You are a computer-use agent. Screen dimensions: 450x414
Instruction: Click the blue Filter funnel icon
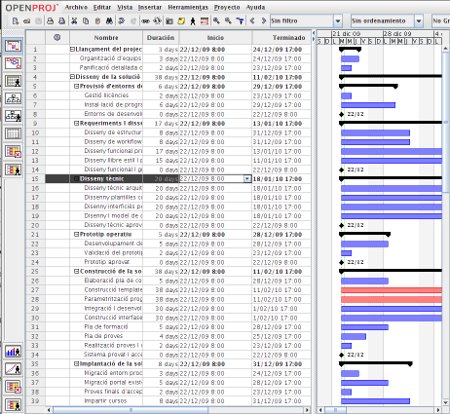(x=240, y=21)
